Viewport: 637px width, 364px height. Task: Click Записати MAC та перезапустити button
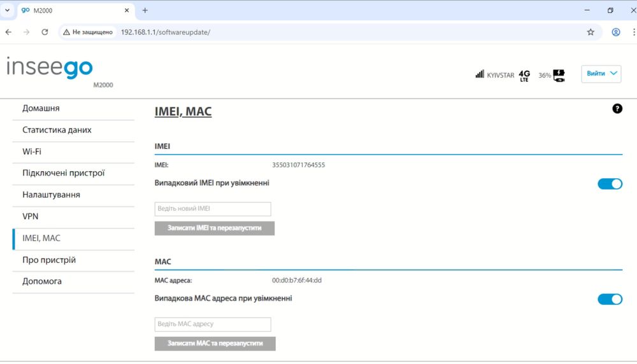click(215, 343)
